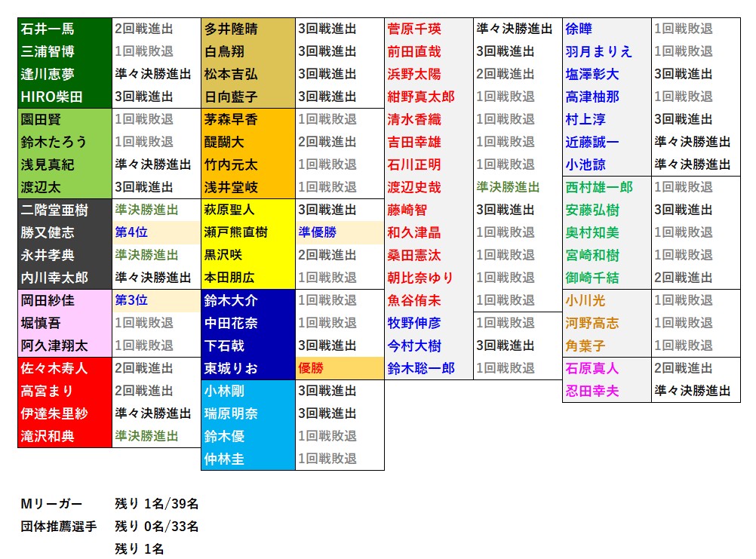Select the 御崎千結 cell
This screenshot has height=559, width=756.
click(607, 278)
